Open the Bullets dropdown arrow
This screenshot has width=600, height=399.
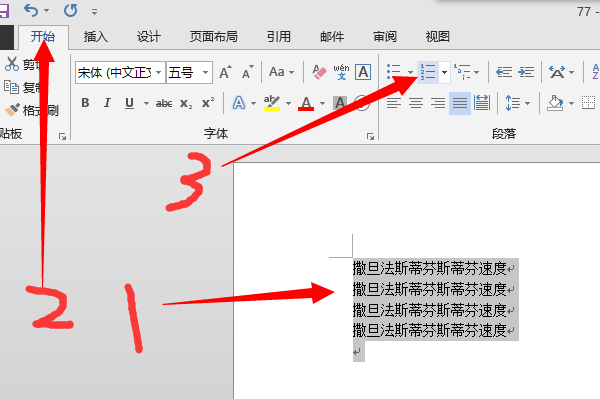(x=410, y=72)
